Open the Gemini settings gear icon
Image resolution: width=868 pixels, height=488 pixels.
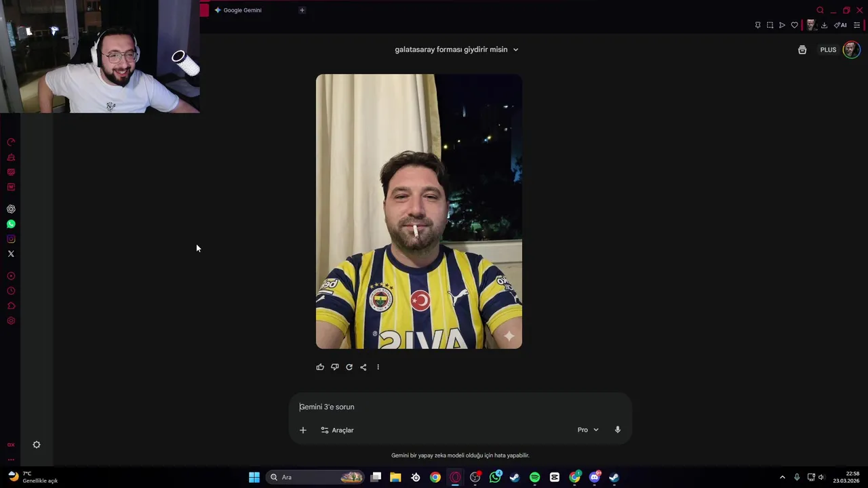[x=37, y=445]
